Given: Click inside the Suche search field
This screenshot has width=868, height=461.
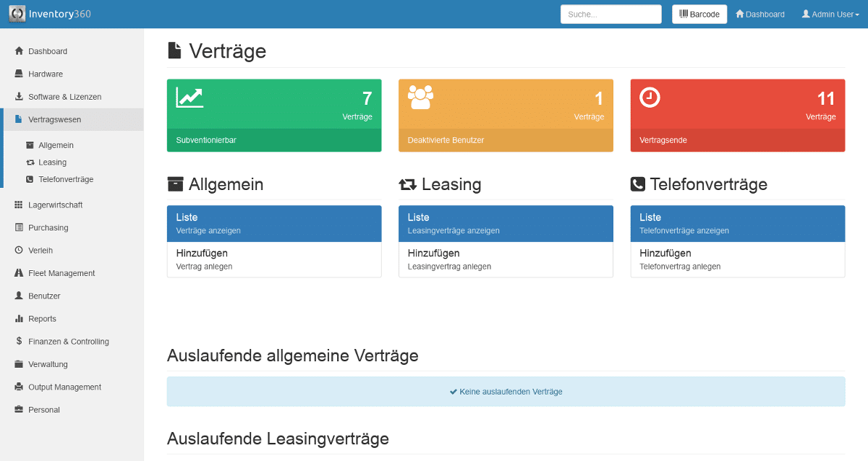Looking at the screenshot, I should click(610, 14).
